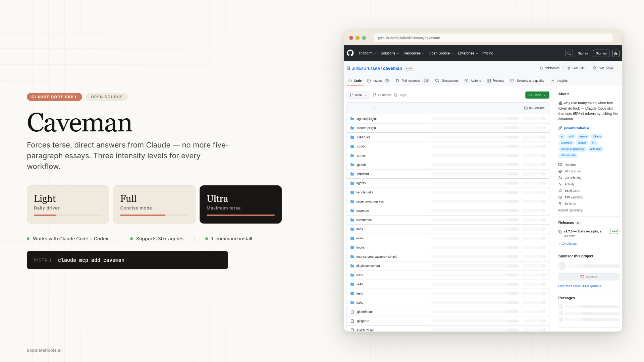Click the Branches icon link
Screen dimensions: 644x362
click(x=382, y=95)
